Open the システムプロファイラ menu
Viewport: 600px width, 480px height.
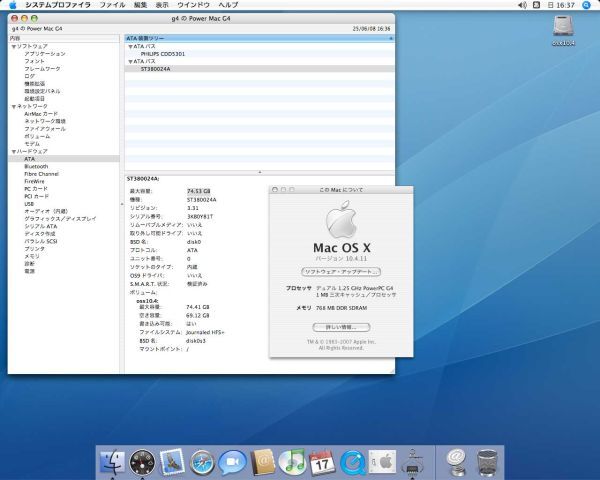click(x=58, y=5)
